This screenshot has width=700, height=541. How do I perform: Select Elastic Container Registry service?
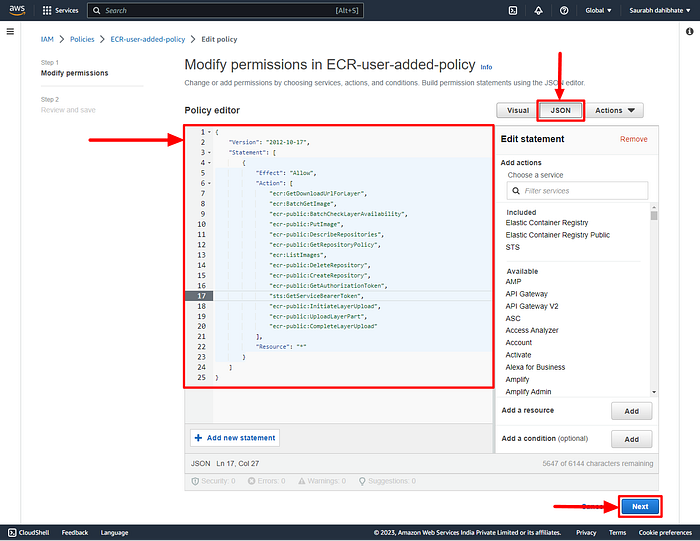(547, 223)
